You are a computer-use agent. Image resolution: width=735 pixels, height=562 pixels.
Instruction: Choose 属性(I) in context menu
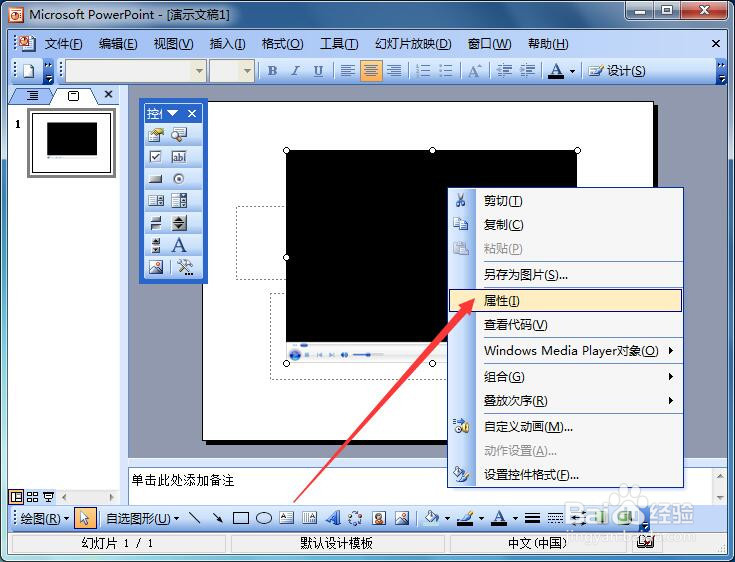coord(565,300)
